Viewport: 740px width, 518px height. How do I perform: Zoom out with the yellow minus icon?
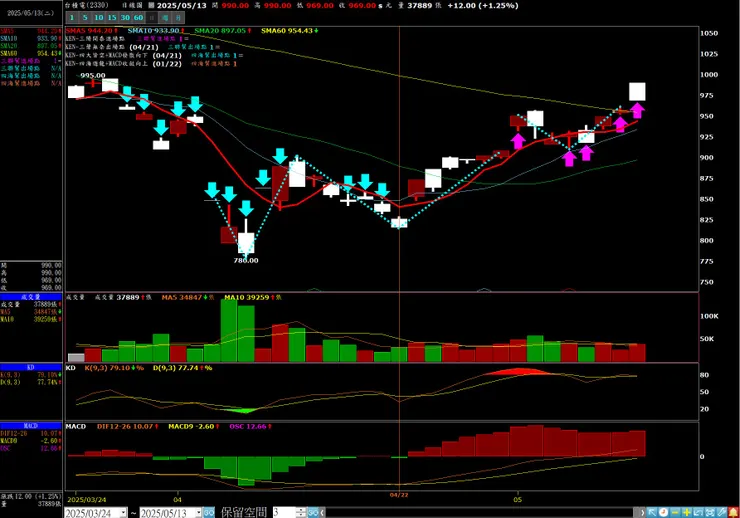(x=675, y=512)
